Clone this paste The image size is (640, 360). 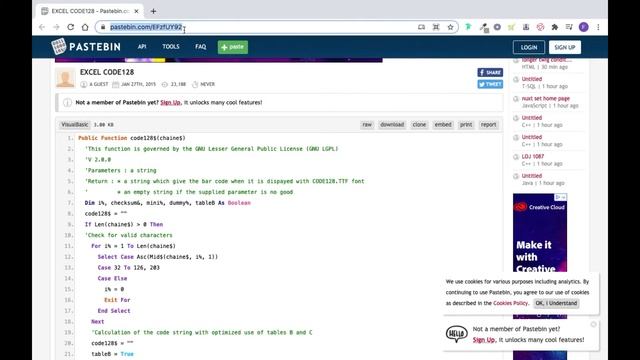click(419, 124)
